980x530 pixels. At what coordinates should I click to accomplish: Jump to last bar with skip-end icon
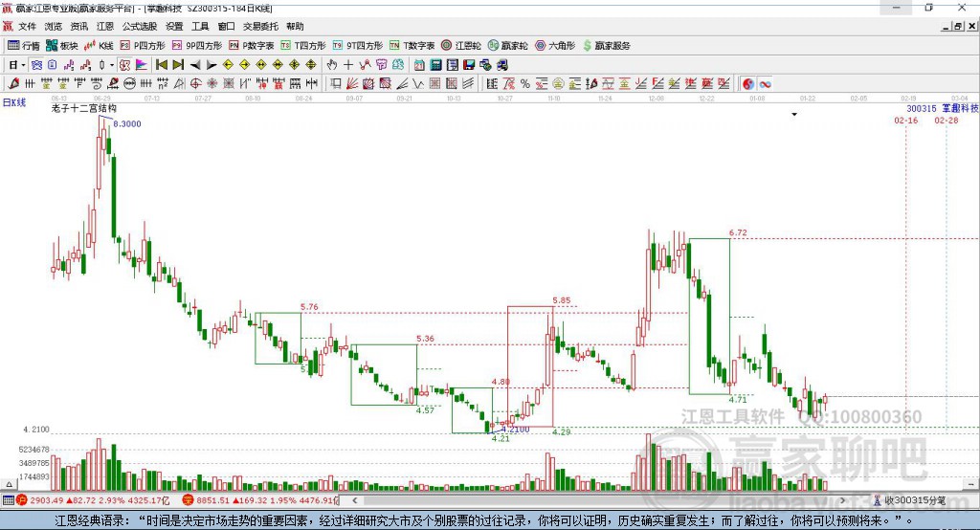(x=178, y=65)
